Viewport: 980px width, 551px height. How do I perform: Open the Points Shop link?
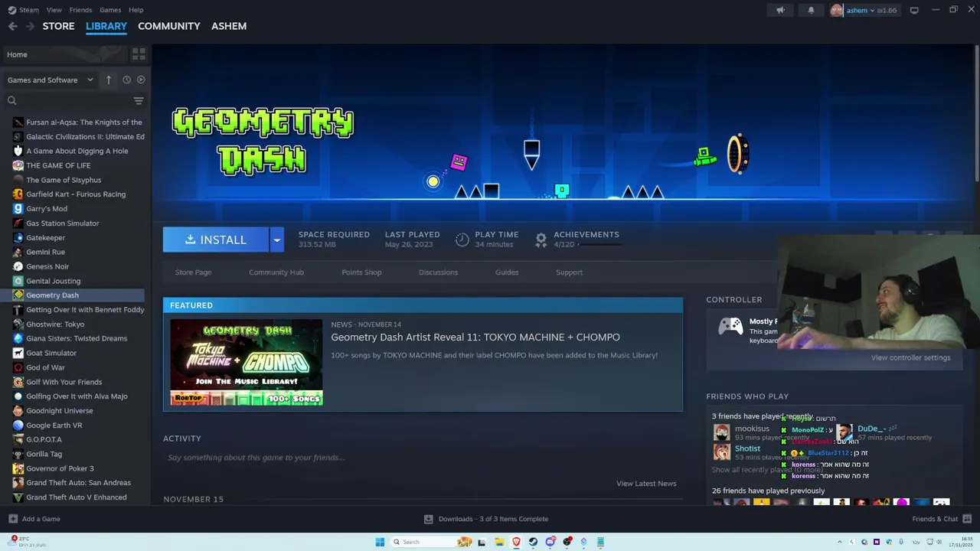(x=361, y=272)
